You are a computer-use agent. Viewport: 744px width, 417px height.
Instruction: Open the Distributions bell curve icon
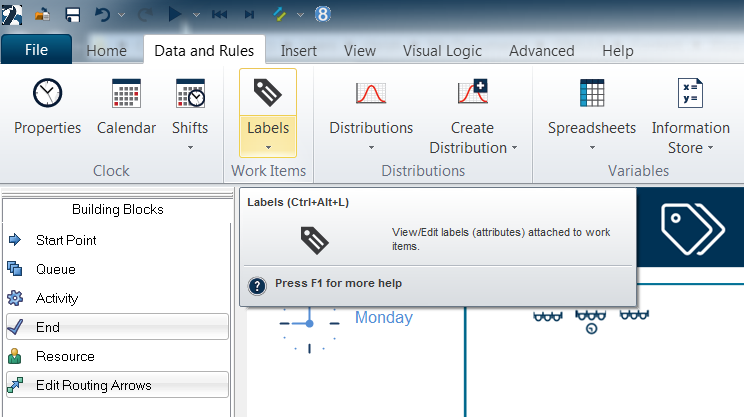click(x=371, y=93)
